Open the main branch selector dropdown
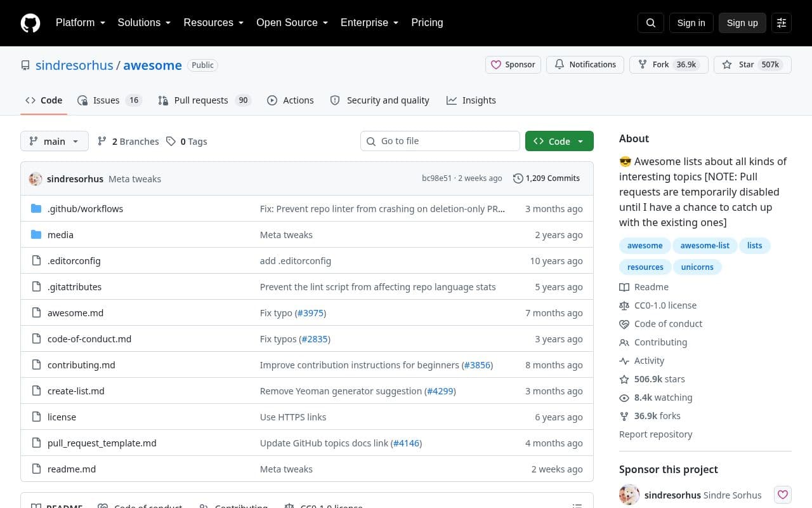 coord(55,142)
